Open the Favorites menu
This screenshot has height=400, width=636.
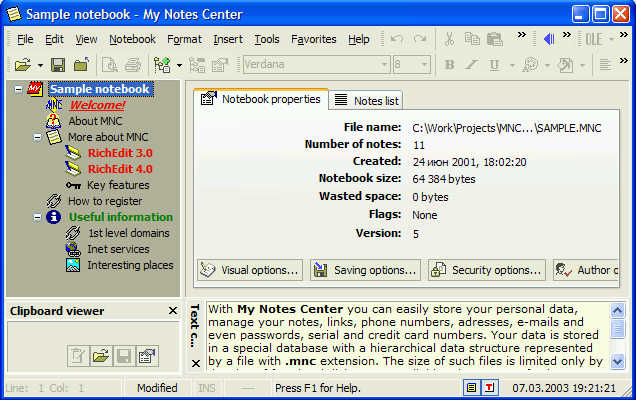[x=314, y=39]
